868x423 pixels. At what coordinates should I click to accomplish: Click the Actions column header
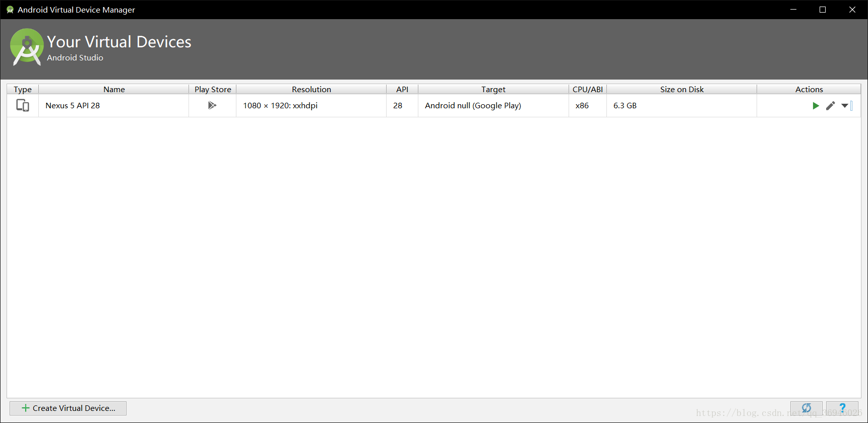pyautogui.click(x=809, y=89)
